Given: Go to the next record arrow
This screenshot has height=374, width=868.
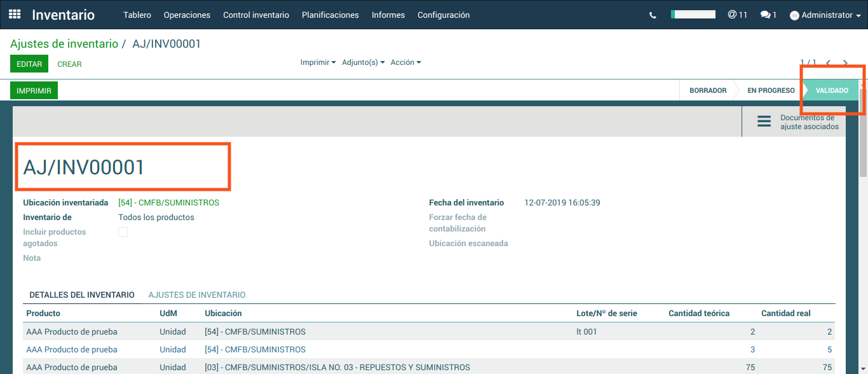Looking at the screenshot, I should point(845,63).
